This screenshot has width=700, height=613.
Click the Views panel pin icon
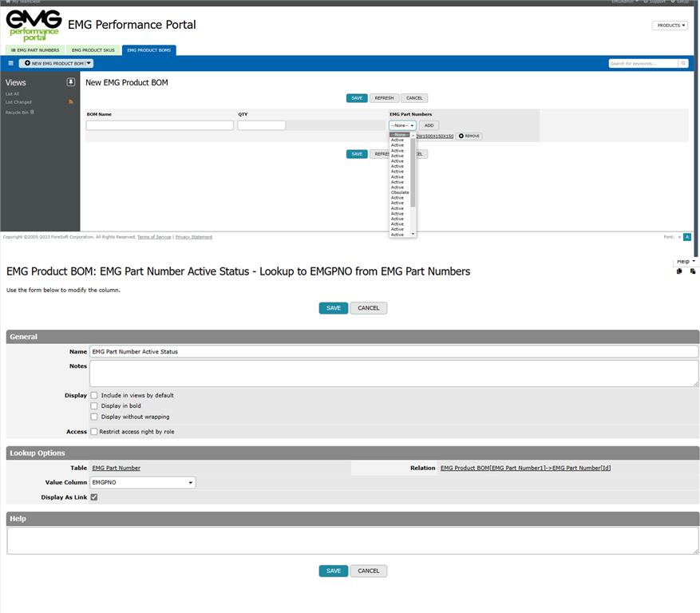[70, 82]
